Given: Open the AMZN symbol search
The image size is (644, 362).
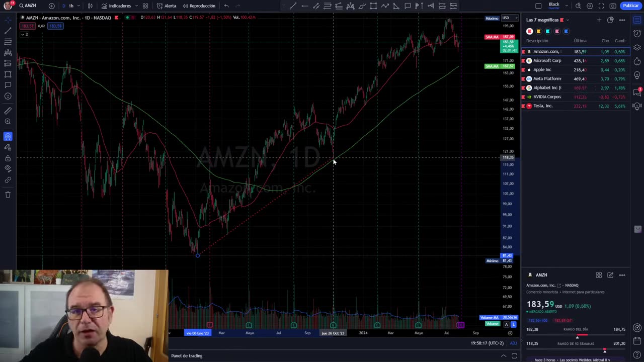Looking at the screenshot, I should [x=28, y=6].
